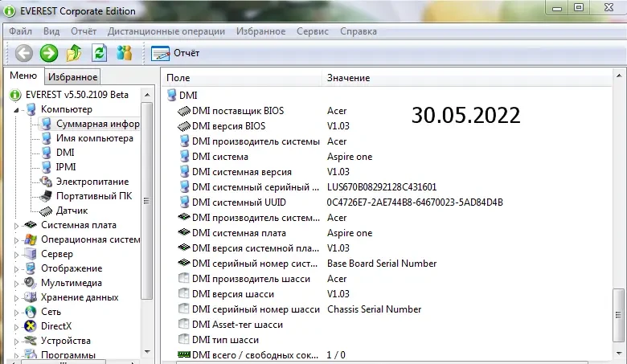Select serial value LUS670B08292128C431601

[382, 187]
